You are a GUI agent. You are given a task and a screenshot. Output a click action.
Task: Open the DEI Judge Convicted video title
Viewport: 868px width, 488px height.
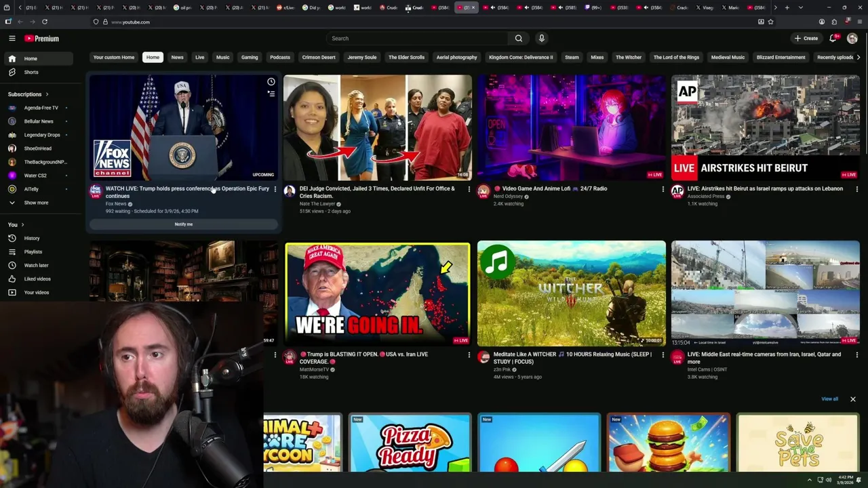tap(377, 192)
